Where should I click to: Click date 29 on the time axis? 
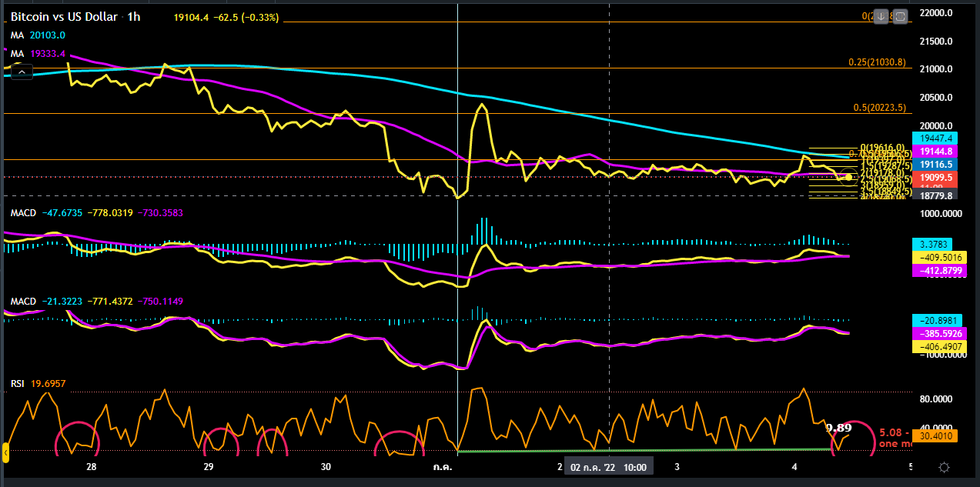click(209, 467)
